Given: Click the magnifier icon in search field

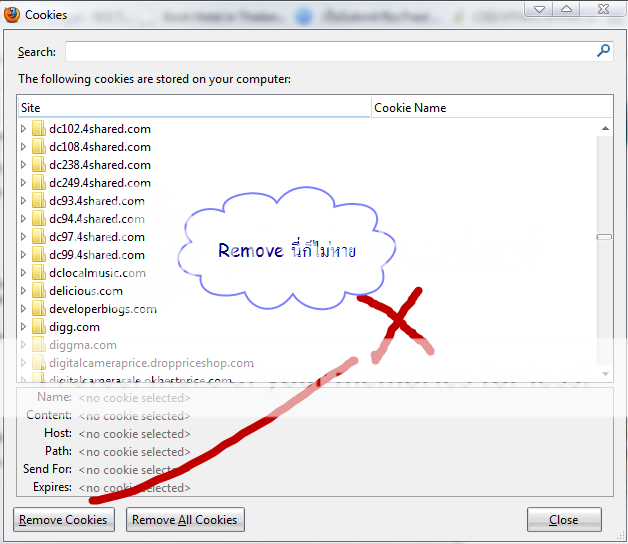Looking at the screenshot, I should [x=603, y=51].
